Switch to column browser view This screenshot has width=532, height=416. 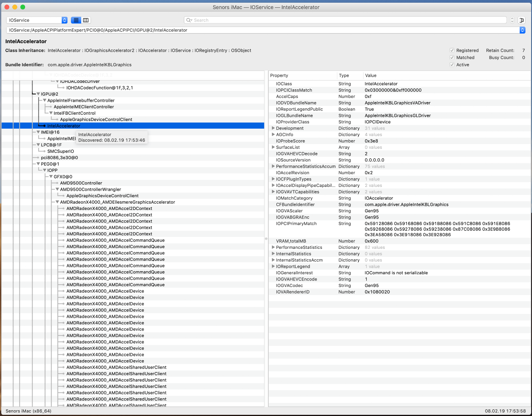[x=86, y=20]
